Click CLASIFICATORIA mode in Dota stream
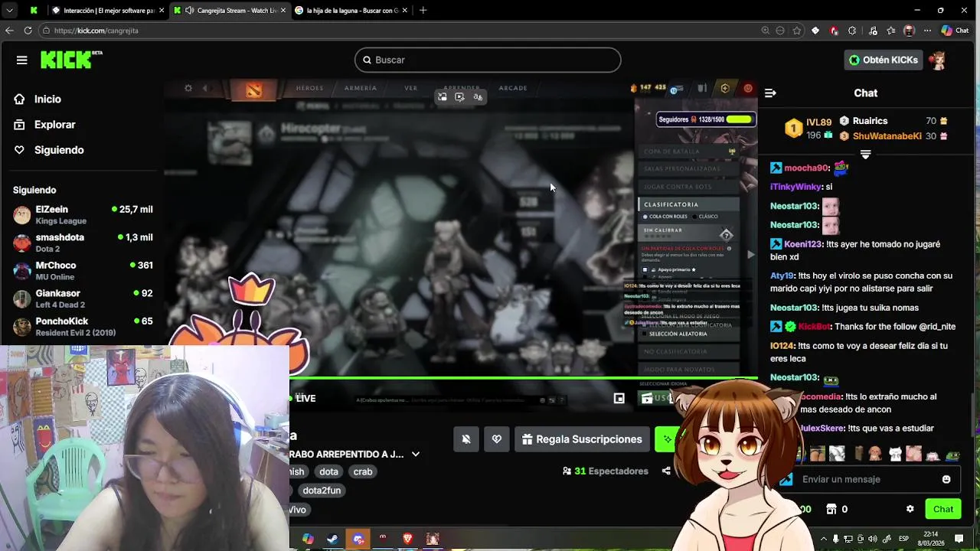The image size is (980, 551). click(x=688, y=204)
